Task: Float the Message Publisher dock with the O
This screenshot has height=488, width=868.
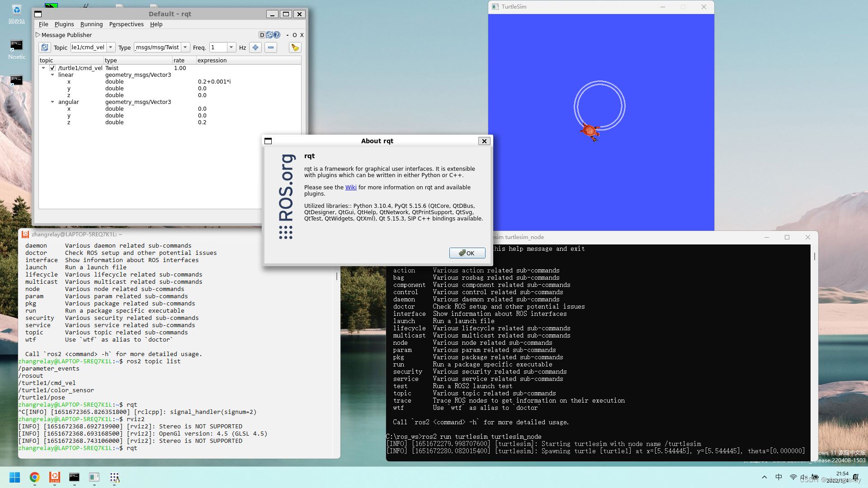Action: (x=295, y=35)
